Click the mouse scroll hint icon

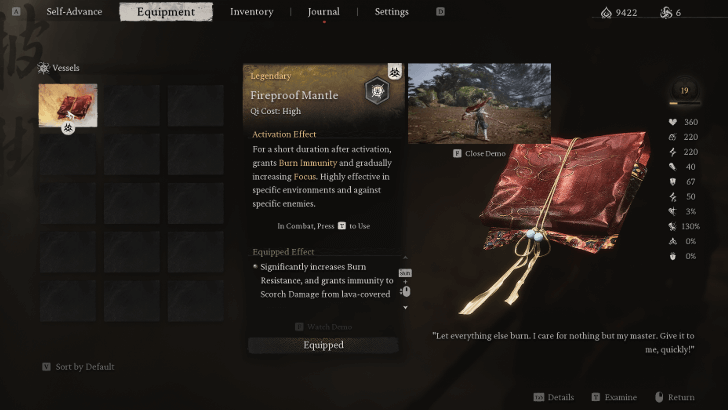coord(406,292)
